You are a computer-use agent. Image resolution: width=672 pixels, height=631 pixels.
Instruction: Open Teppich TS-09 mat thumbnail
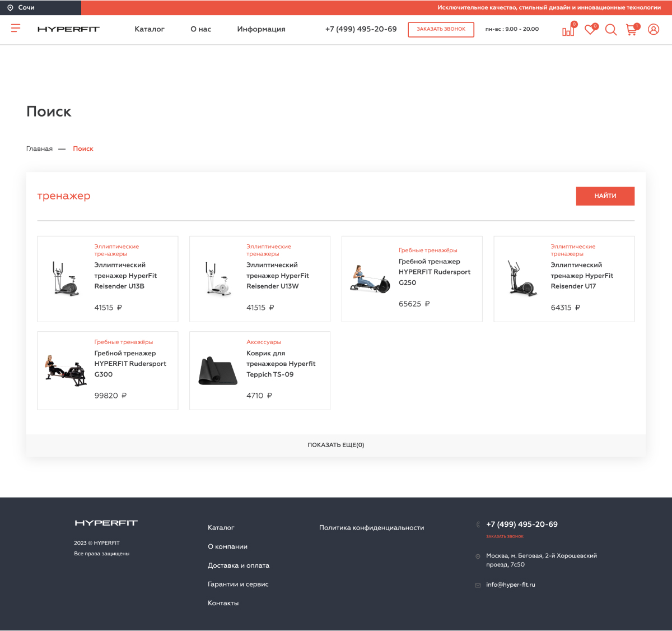pyautogui.click(x=218, y=371)
